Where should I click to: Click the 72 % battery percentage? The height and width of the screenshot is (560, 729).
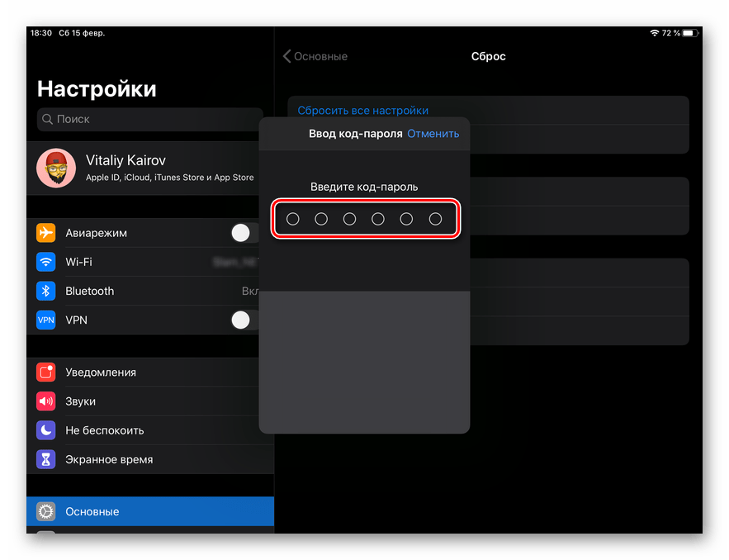click(671, 33)
